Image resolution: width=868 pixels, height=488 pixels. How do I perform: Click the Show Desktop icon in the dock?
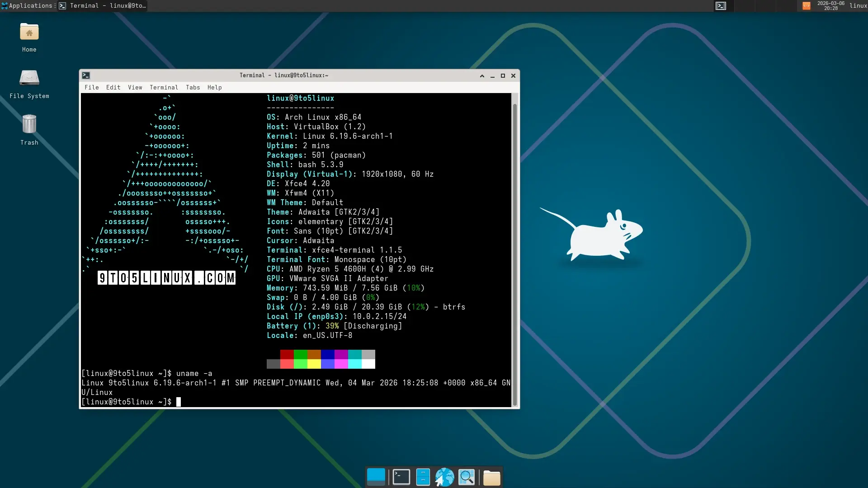pos(376,477)
